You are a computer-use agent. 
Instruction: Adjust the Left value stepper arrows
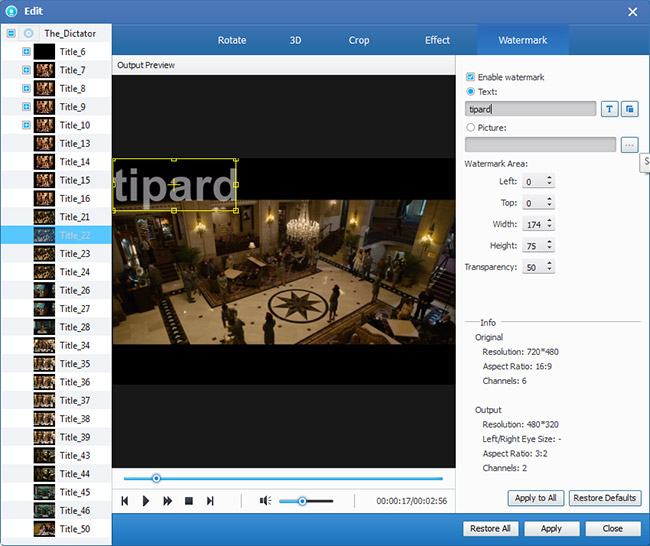(x=549, y=181)
